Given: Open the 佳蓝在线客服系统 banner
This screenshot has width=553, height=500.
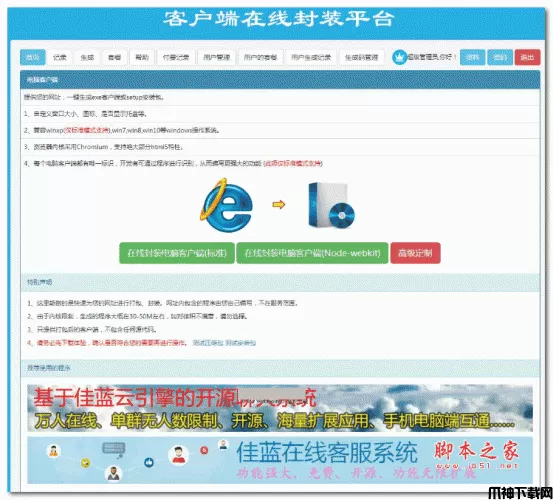Looking at the screenshot, I should (x=280, y=460).
